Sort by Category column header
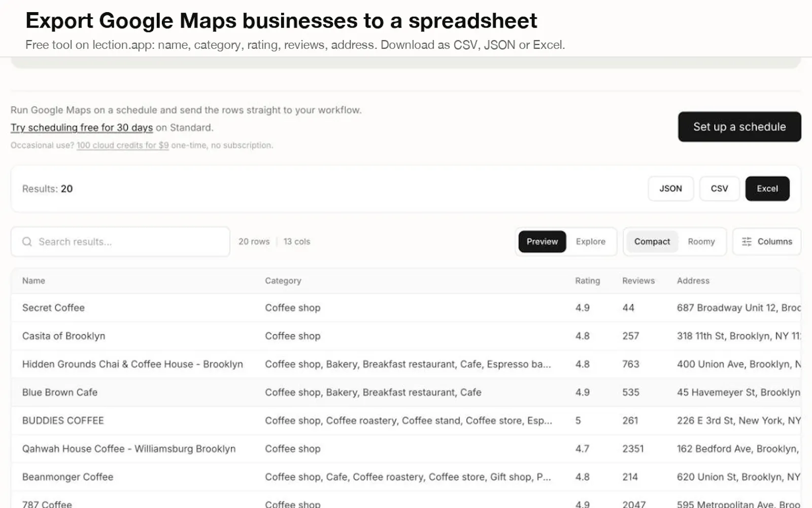Viewport: 812px width, 508px height. point(283,281)
